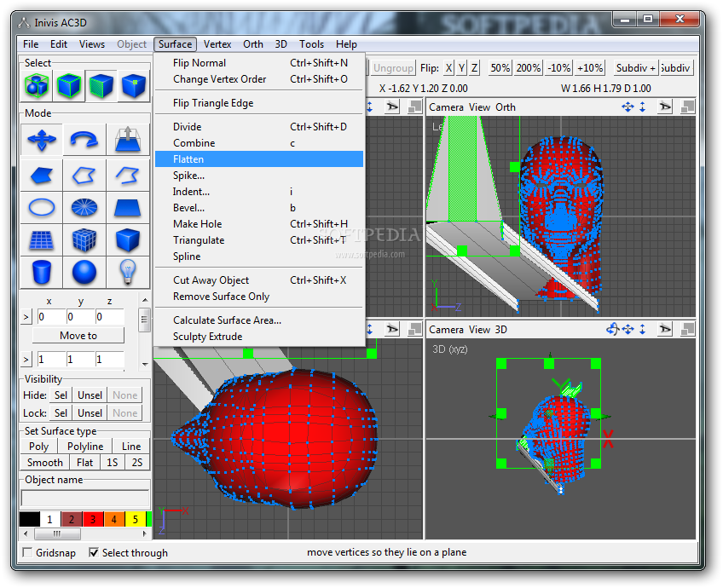Enable the Gridsnap checkbox
Screen dimensions: 723x588
(x=27, y=552)
